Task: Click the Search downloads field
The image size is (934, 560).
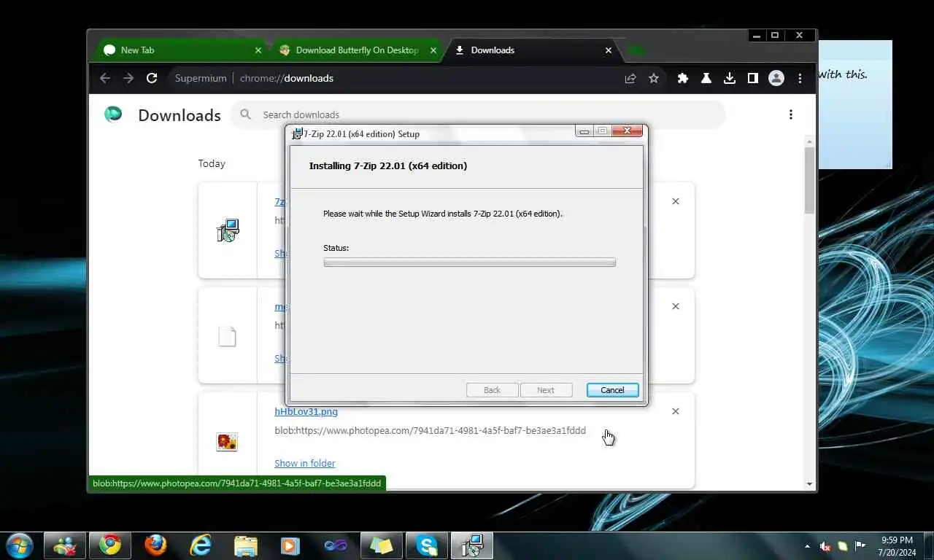Action: pyautogui.click(x=478, y=114)
